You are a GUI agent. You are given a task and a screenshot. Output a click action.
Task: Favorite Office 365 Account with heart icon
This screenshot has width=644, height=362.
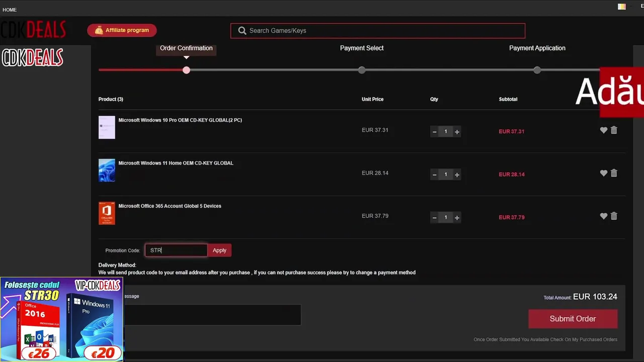click(604, 216)
